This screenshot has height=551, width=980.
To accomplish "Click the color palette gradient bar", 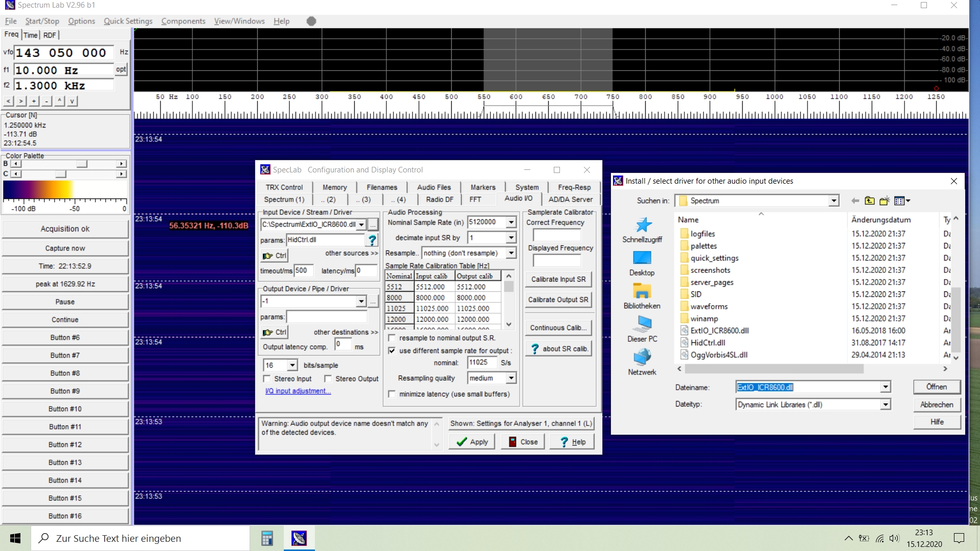I will pyautogui.click(x=65, y=190).
